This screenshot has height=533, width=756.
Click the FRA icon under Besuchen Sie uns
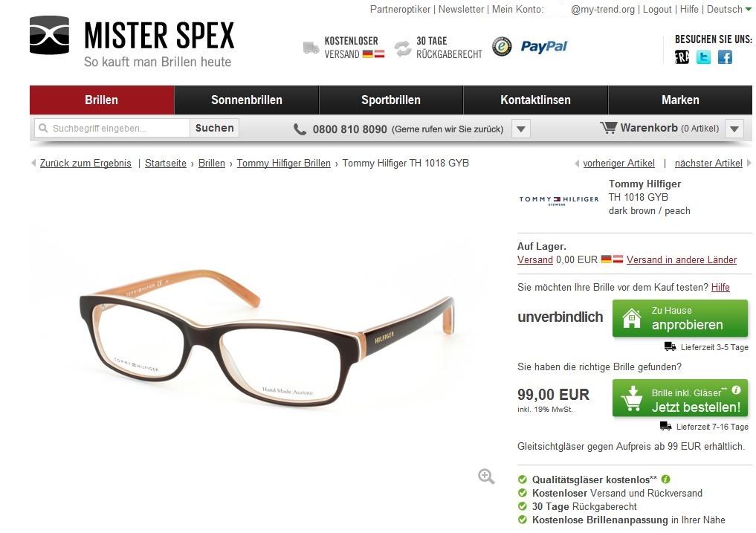click(682, 57)
